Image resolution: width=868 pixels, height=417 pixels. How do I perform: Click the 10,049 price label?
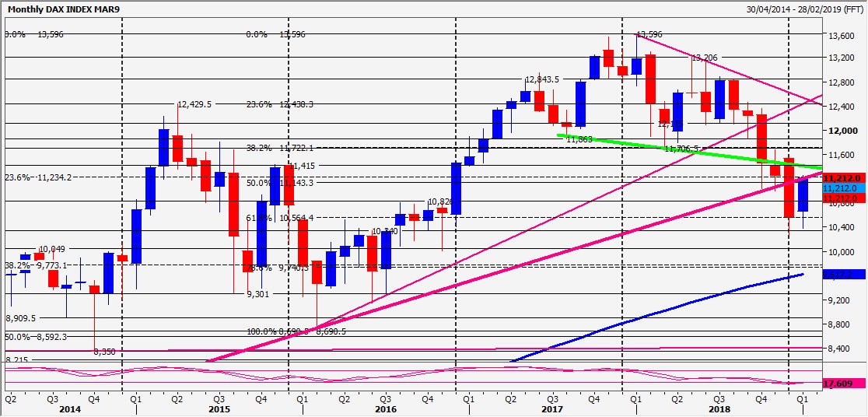[x=53, y=249]
